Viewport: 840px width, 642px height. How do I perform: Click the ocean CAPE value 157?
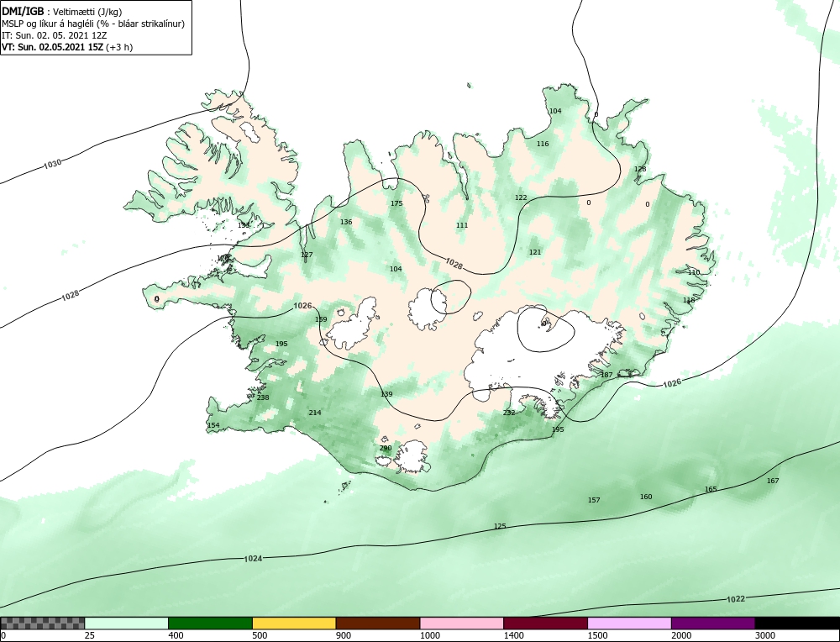pyautogui.click(x=594, y=501)
